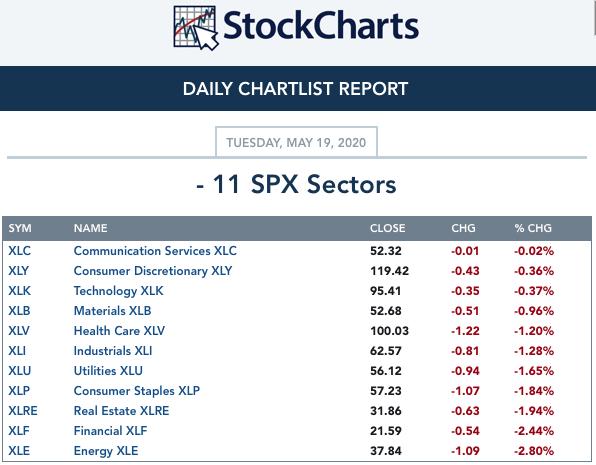Viewport: 596px width, 465px height.
Task: Open Communication Services XLC chart link
Action: coord(155,251)
